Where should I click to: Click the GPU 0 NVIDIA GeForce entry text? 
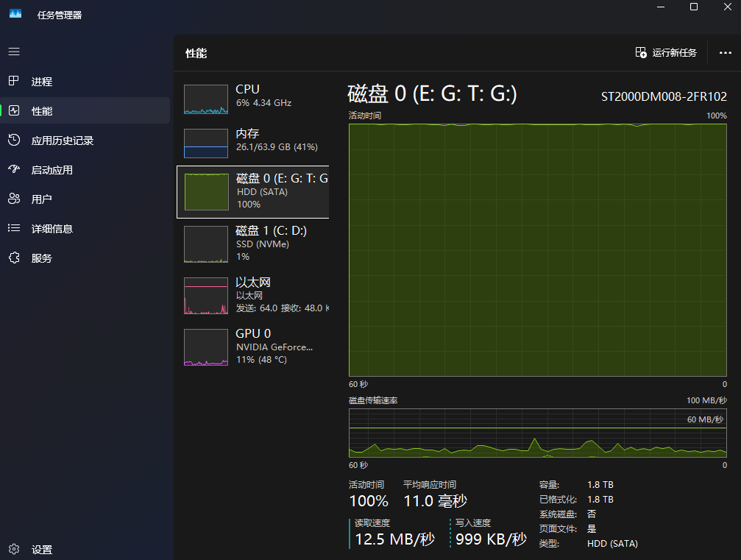[x=274, y=347]
